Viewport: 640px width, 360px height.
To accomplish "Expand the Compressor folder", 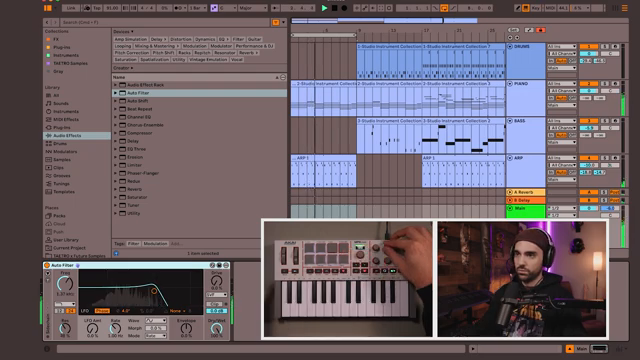I will pyautogui.click(x=115, y=133).
